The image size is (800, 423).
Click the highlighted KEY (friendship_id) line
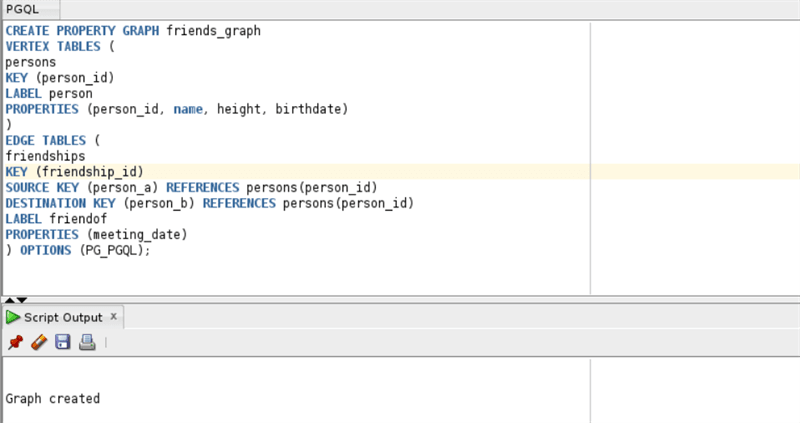pos(401,172)
